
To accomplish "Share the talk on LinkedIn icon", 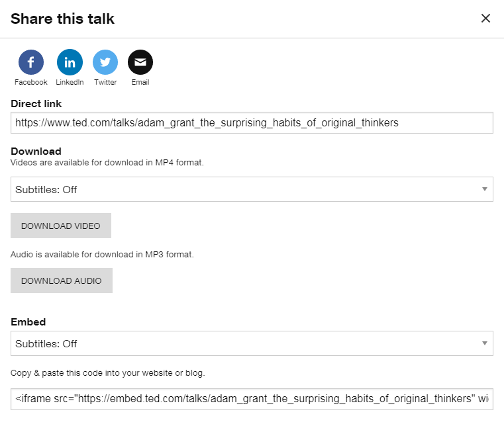I will pyautogui.click(x=70, y=62).
